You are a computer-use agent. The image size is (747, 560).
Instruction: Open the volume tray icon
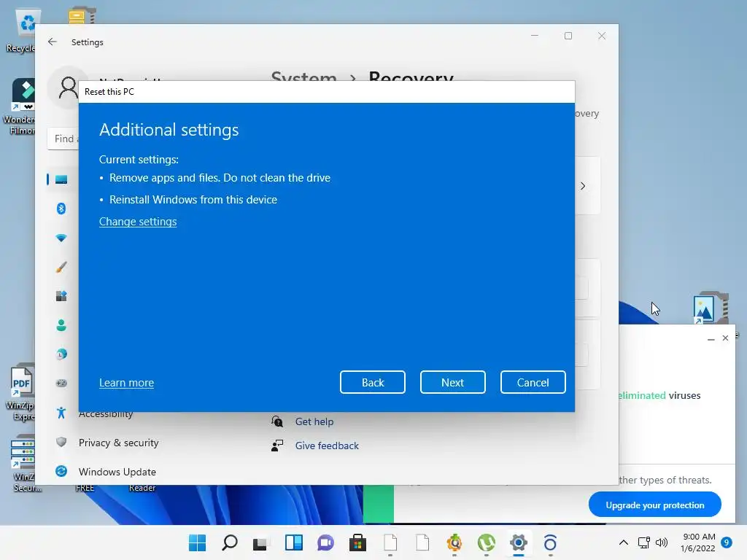pos(661,542)
